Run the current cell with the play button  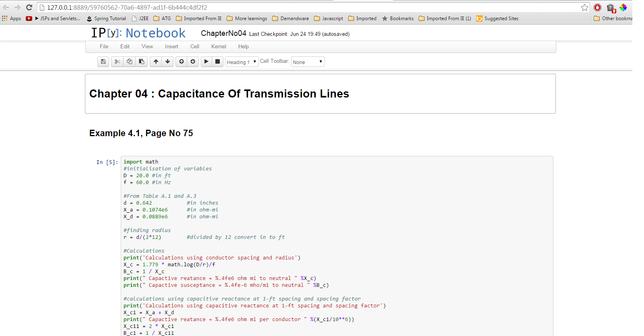pyautogui.click(x=206, y=62)
